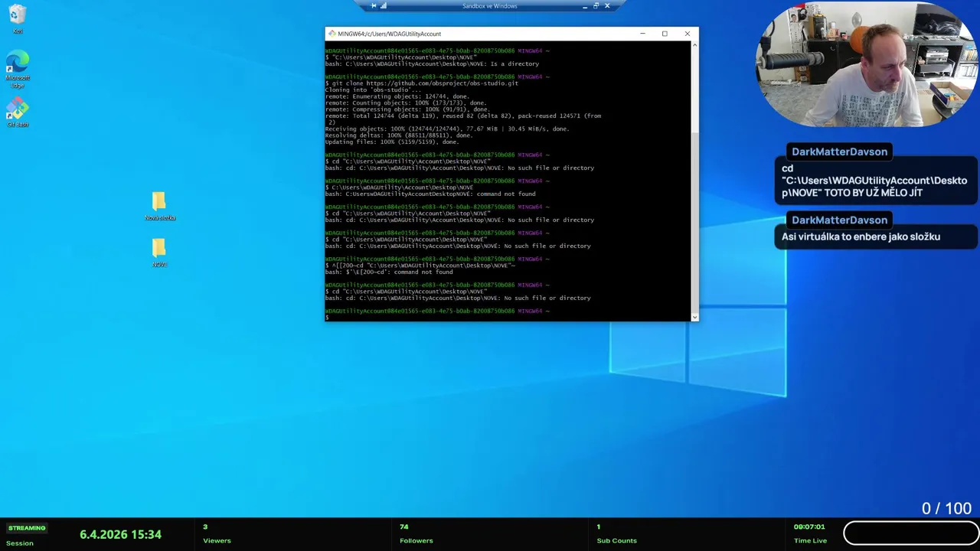This screenshot has height=551, width=980.
Task: Click the pin icon on Sandbox bar
Action: (x=374, y=6)
